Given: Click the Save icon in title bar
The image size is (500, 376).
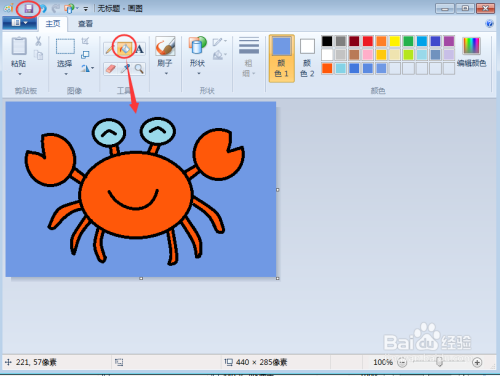Looking at the screenshot, I should pos(29,8).
